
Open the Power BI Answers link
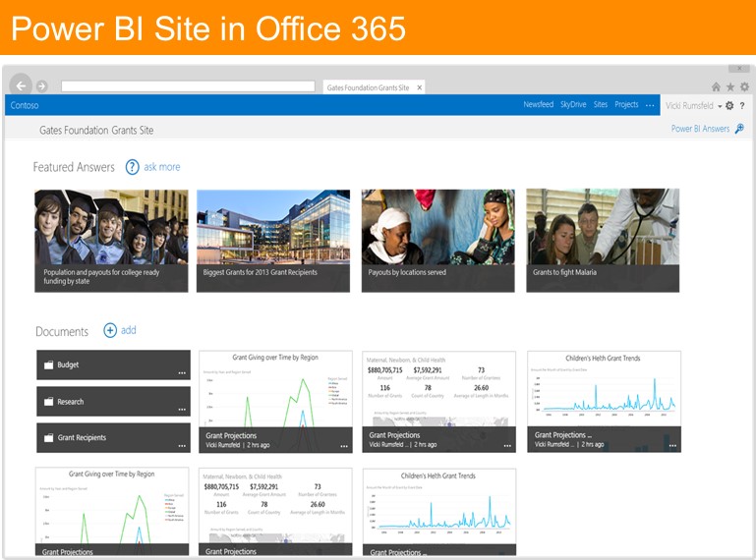[x=700, y=129]
